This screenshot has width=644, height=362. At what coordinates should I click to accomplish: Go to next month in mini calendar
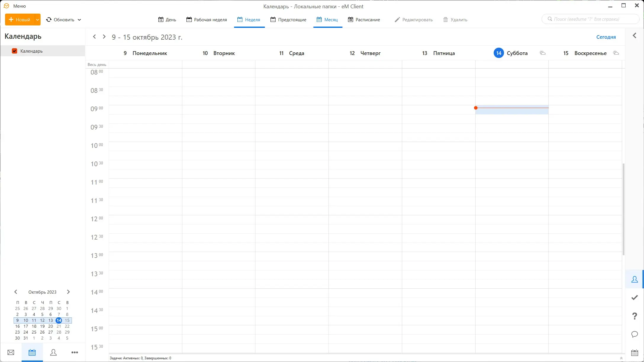(68, 292)
